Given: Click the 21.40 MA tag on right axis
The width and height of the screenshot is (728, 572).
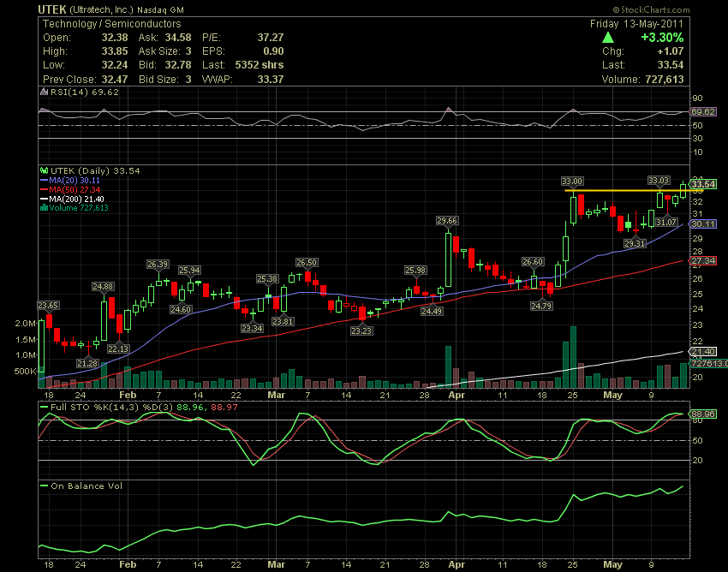Looking at the screenshot, I should coord(703,352).
